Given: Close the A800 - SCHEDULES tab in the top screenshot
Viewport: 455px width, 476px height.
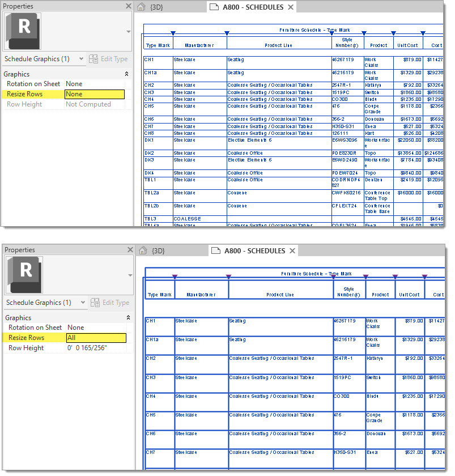Looking at the screenshot, I should 291,7.
